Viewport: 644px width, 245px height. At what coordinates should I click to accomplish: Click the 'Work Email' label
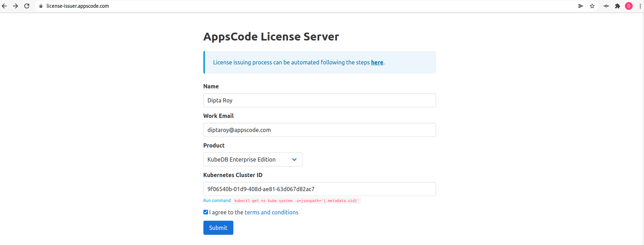coord(218,116)
